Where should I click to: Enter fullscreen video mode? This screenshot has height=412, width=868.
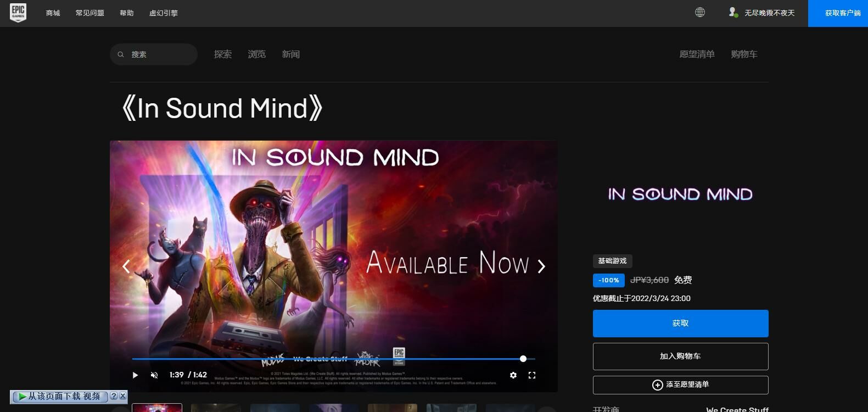pyautogui.click(x=531, y=375)
